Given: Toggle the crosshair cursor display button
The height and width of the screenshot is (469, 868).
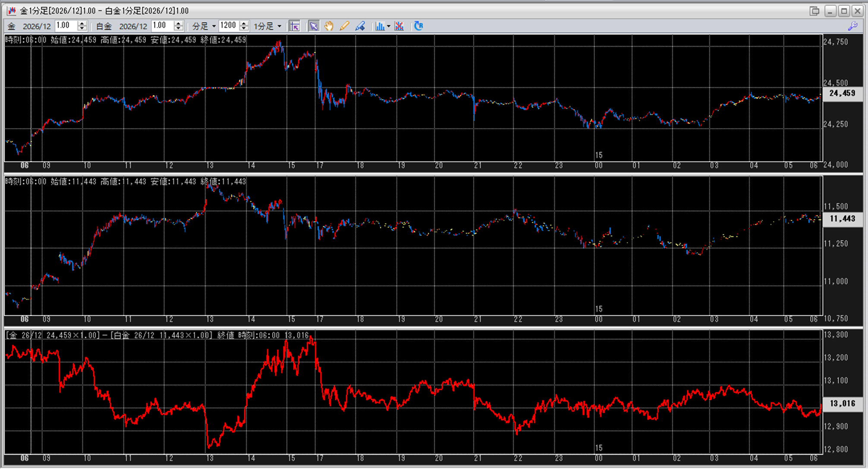Looking at the screenshot, I should coord(295,26).
